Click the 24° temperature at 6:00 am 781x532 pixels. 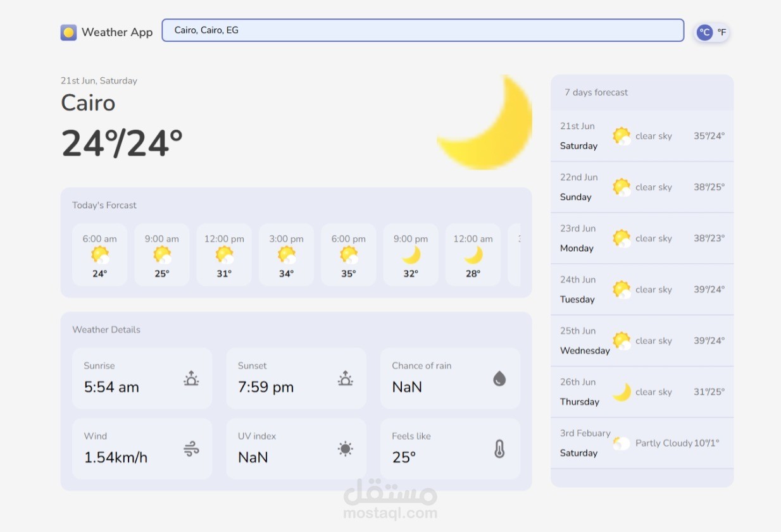pos(100,274)
